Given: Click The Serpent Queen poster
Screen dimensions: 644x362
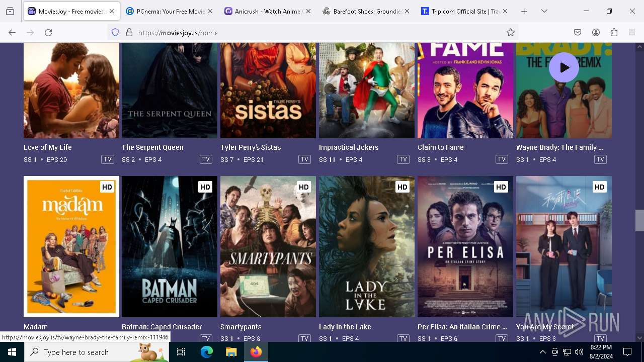Looking at the screenshot, I should [x=170, y=90].
